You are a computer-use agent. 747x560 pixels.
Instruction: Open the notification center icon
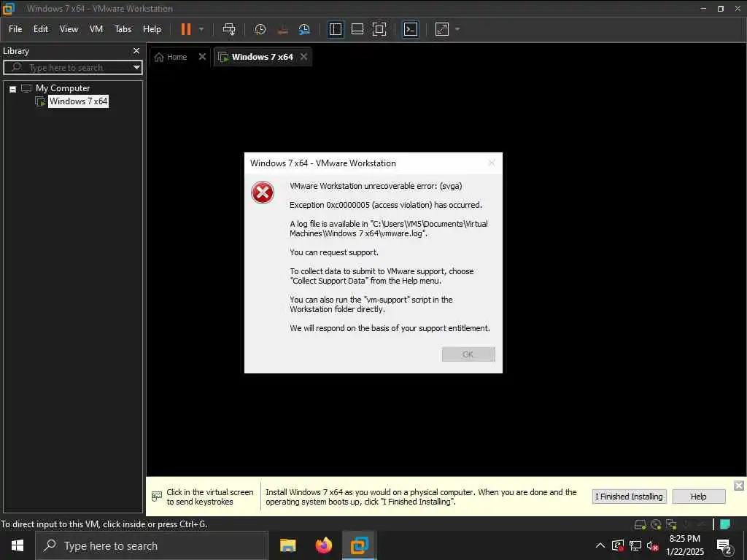724,545
